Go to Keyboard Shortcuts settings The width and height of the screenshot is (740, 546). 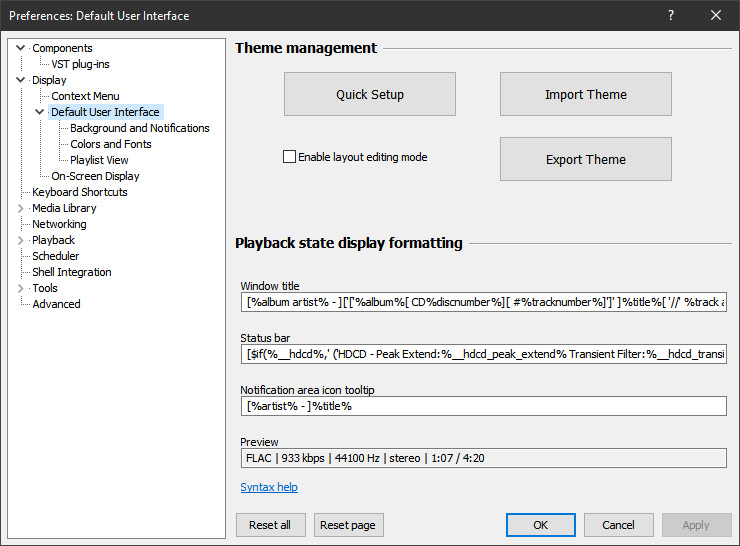(80, 192)
